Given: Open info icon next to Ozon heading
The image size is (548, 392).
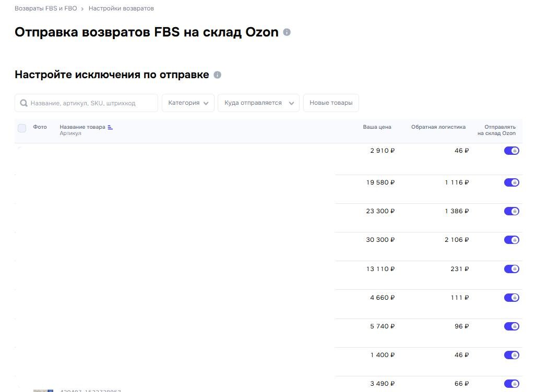Looking at the screenshot, I should [287, 32].
